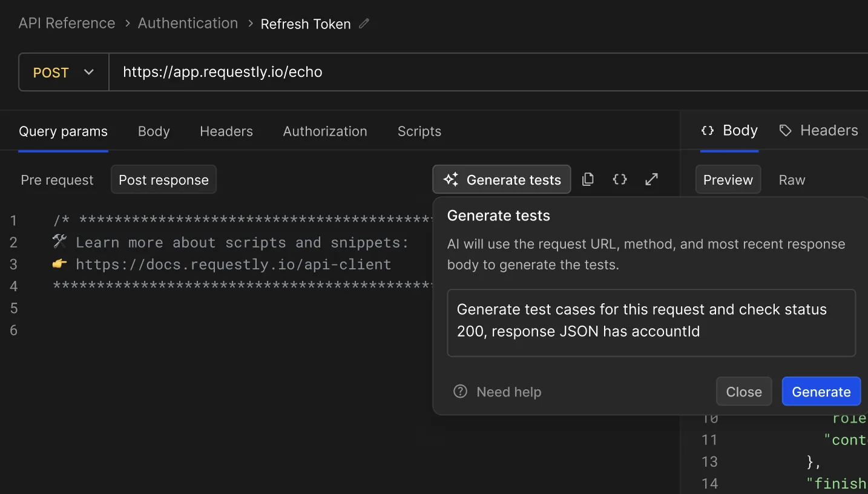Image resolution: width=868 pixels, height=494 pixels.
Task: Click the copy script icon
Action: tap(588, 179)
